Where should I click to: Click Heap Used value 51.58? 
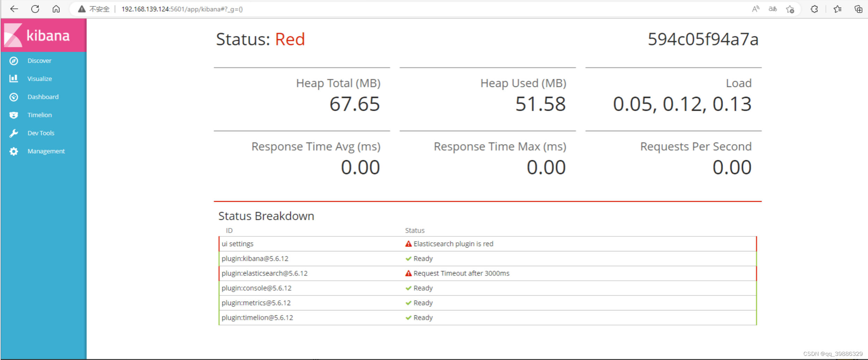(540, 104)
